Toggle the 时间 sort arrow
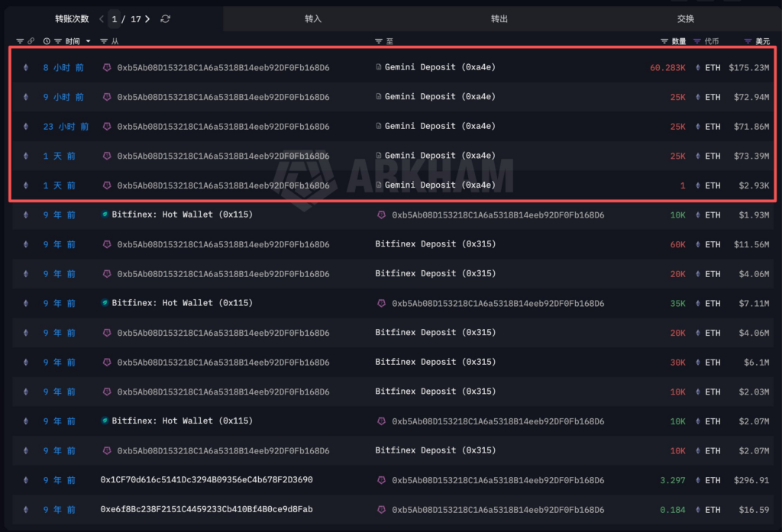This screenshot has height=532, width=782. tap(89, 41)
